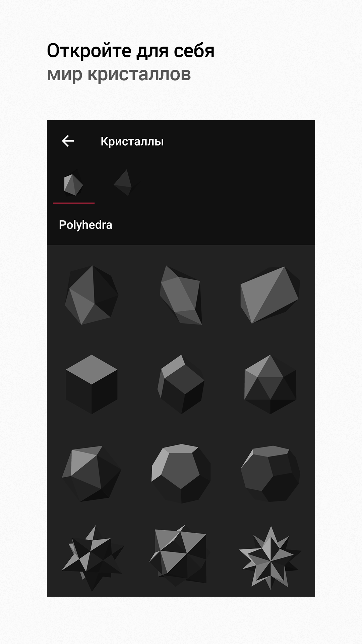Choose the elongated tall crystal in top row
Image resolution: width=362 pixels, height=644 pixels.
[181, 295]
